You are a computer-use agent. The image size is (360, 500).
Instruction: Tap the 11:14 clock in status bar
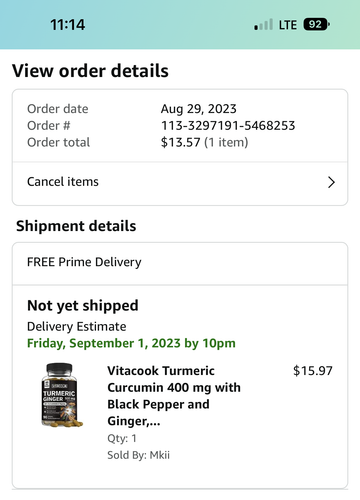point(68,25)
